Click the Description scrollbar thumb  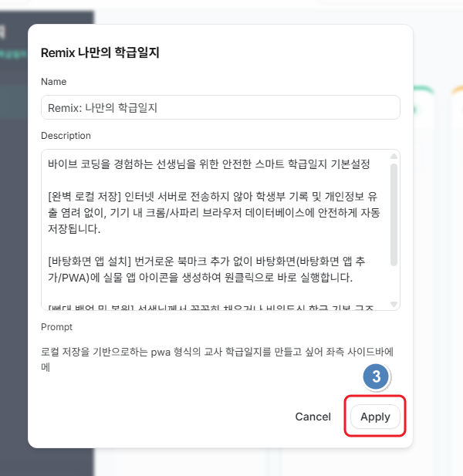tap(394, 214)
